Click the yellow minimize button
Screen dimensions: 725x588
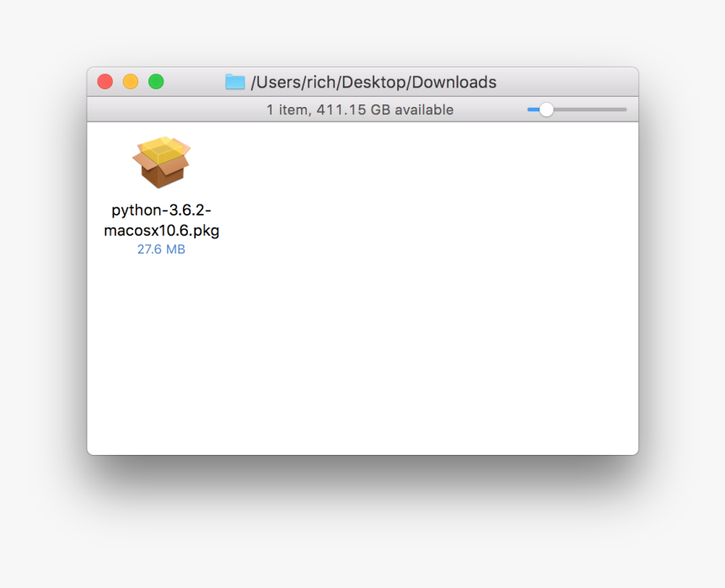pyautogui.click(x=130, y=81)
